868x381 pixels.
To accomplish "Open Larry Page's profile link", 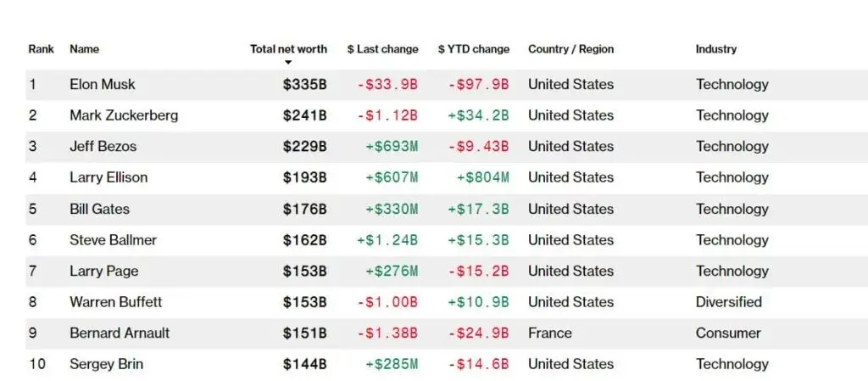I will 104,272.
